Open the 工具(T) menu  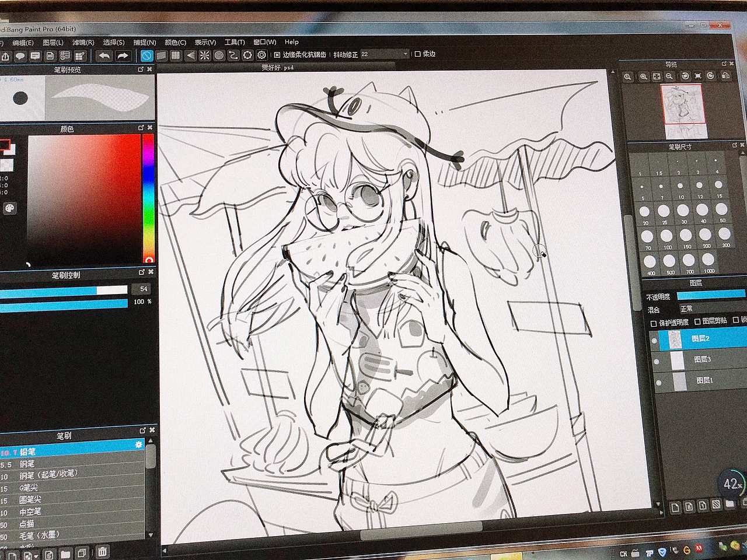235,42
